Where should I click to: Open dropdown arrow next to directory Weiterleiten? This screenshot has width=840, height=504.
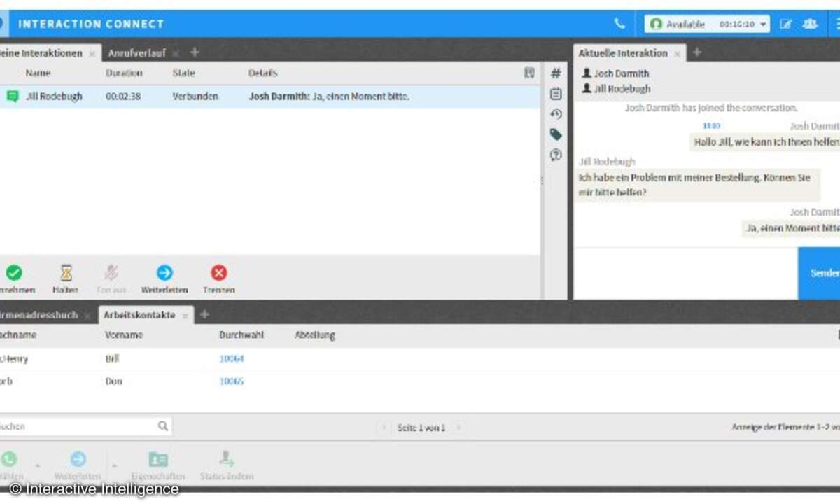114,465
